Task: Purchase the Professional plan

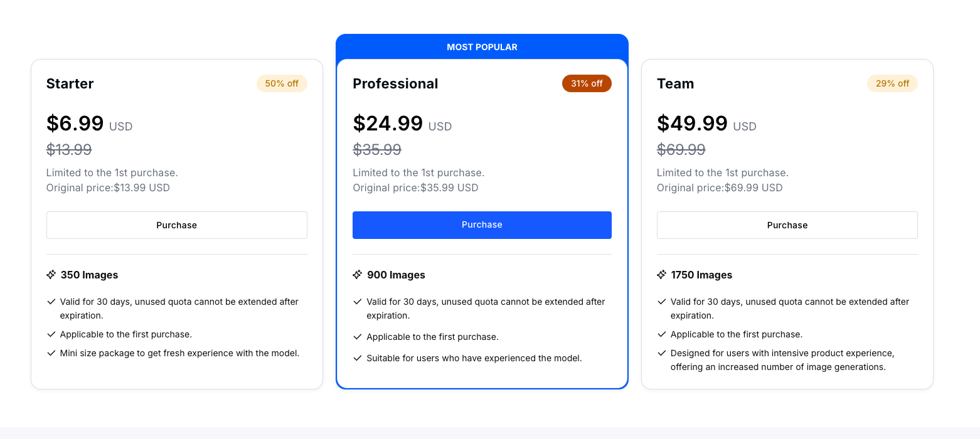Action: coord(482,225)
